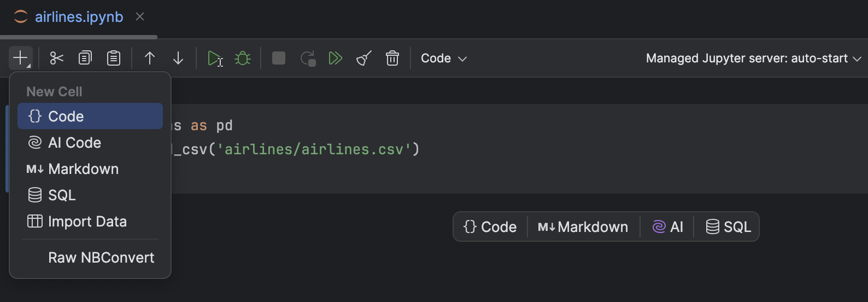Click the restart kernel icon
This screenshot has width=868, height=302.
[x=308, y=58]
